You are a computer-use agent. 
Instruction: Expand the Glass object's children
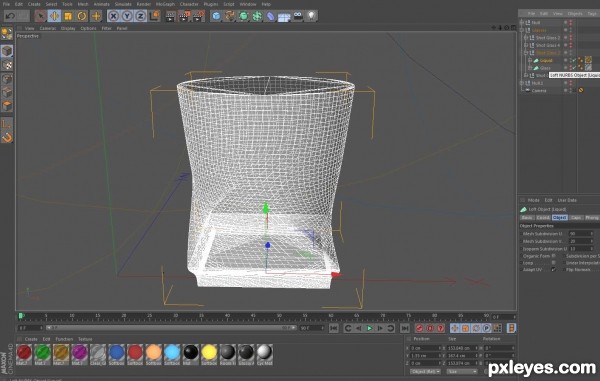click(530, 68)
